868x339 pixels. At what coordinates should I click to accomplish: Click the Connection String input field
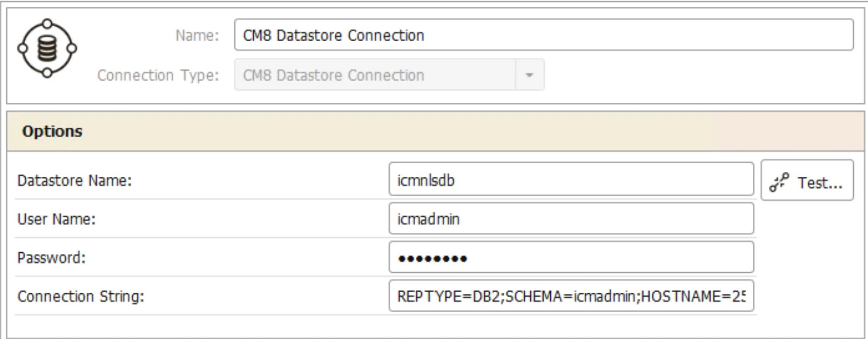click(571, 296)
